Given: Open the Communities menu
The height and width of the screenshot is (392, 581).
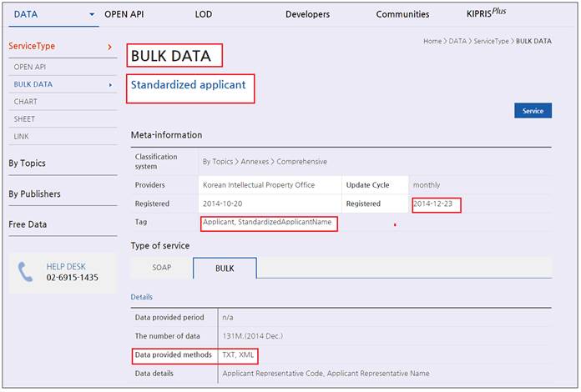Looking at the screenshot, I should pyautogui.click(x=402, y=14).
